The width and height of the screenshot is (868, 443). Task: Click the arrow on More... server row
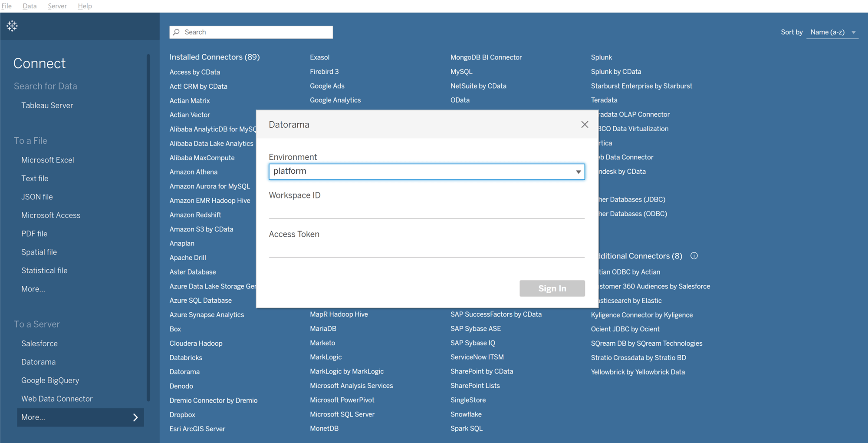point(135,417)
